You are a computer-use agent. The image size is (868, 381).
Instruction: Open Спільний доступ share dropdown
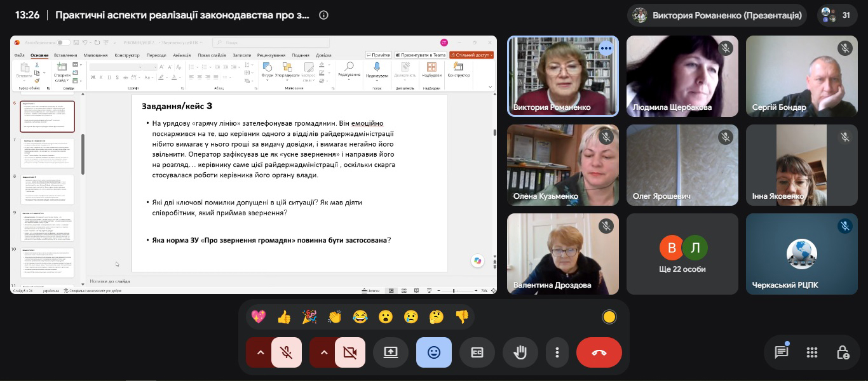pyautogui.click(x=471, y=55)
